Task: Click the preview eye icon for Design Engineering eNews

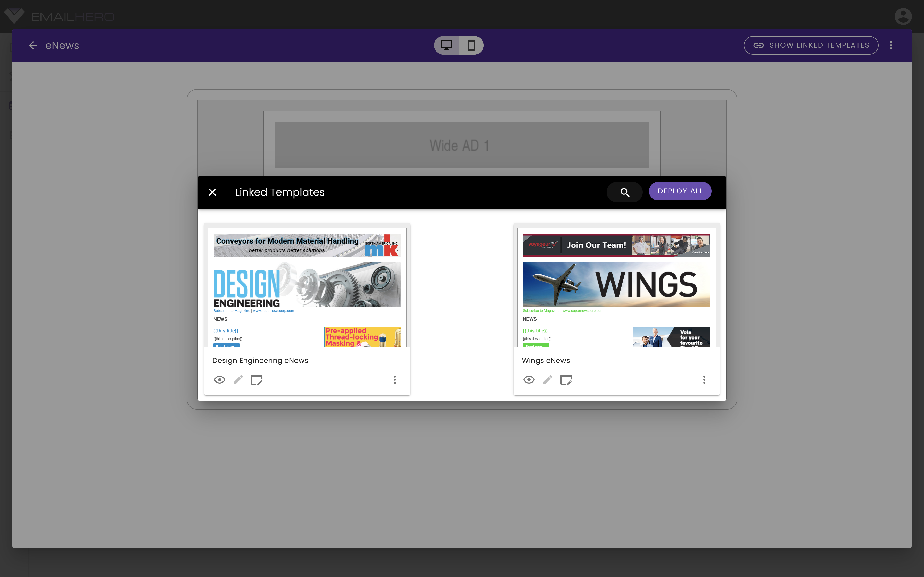Action: [219, 380]
